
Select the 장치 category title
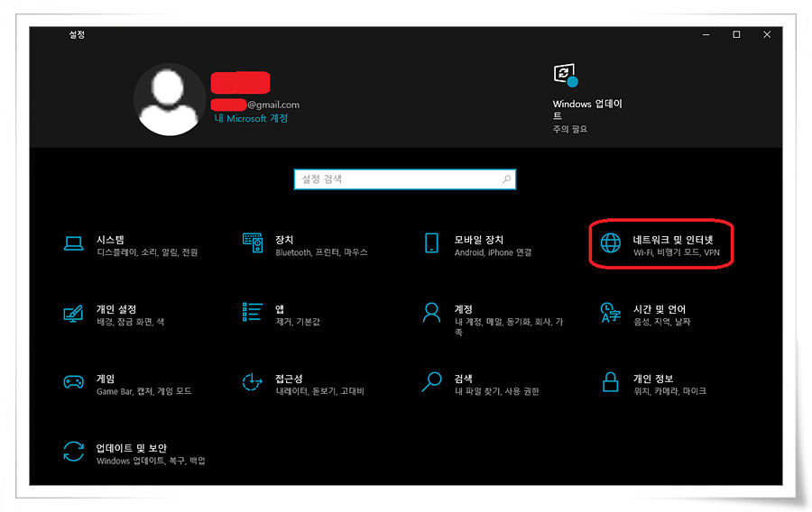(x=284, y=240)
